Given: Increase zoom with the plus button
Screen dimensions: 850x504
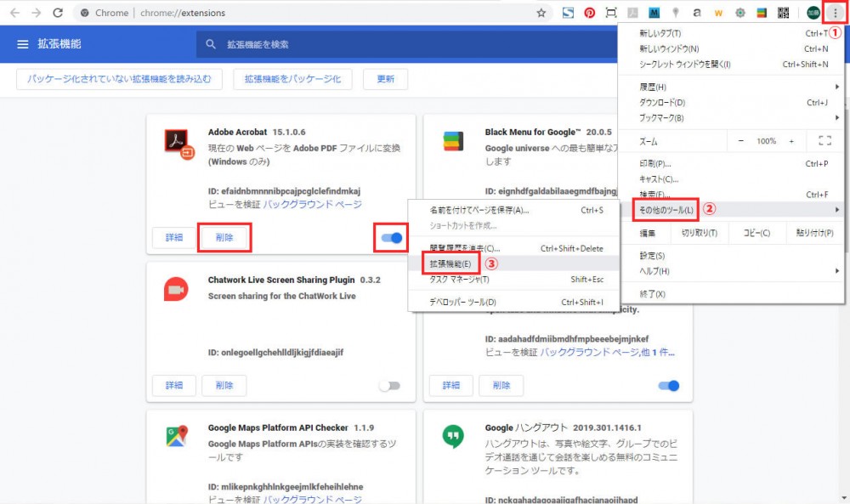Looking at the screenshot, I should tap(791, 141).
